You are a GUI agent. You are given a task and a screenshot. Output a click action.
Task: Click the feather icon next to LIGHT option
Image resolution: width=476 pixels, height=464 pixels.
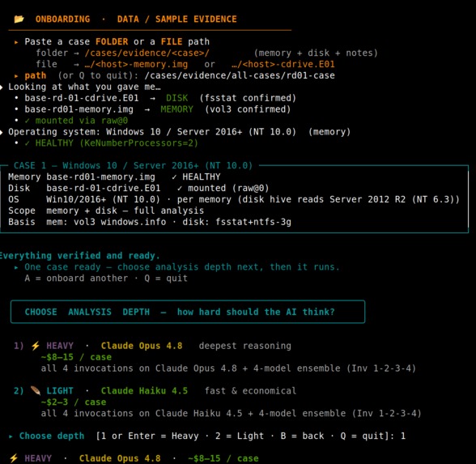coord(36,390)
